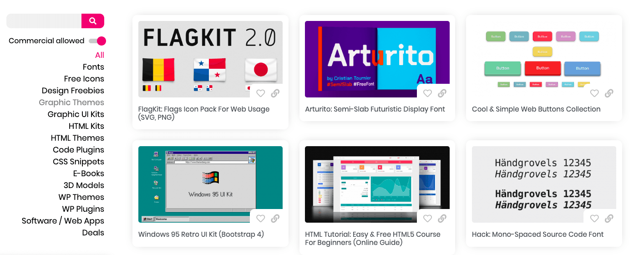644x255 pixels.
Task: Open Cool & Simple Web Buttons Collection title
Action: click(x=536, y=109)
